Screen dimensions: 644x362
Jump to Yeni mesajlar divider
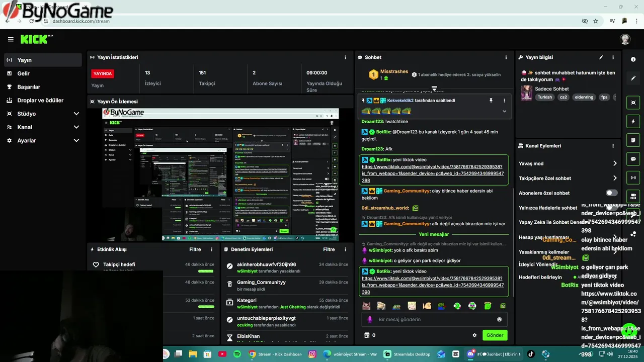pos(434,234)
